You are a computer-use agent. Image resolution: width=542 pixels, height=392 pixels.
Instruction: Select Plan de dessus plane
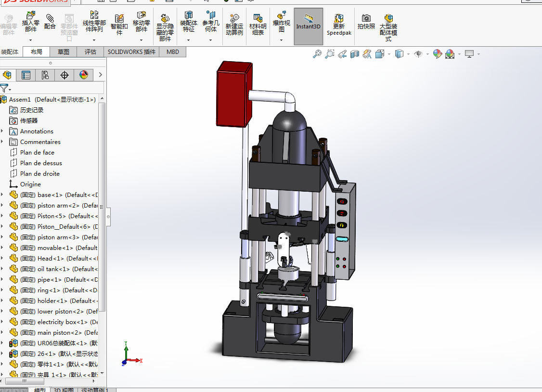[41, 163]
